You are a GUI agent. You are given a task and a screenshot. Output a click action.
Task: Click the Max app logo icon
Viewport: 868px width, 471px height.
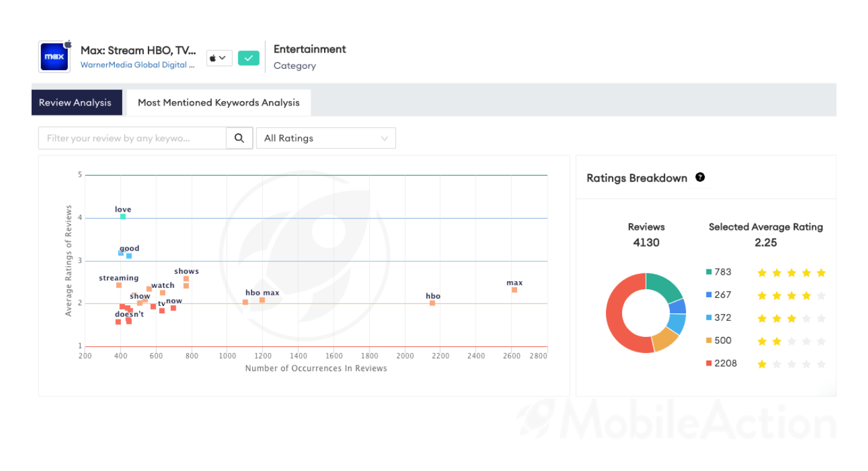pos(55,57)
